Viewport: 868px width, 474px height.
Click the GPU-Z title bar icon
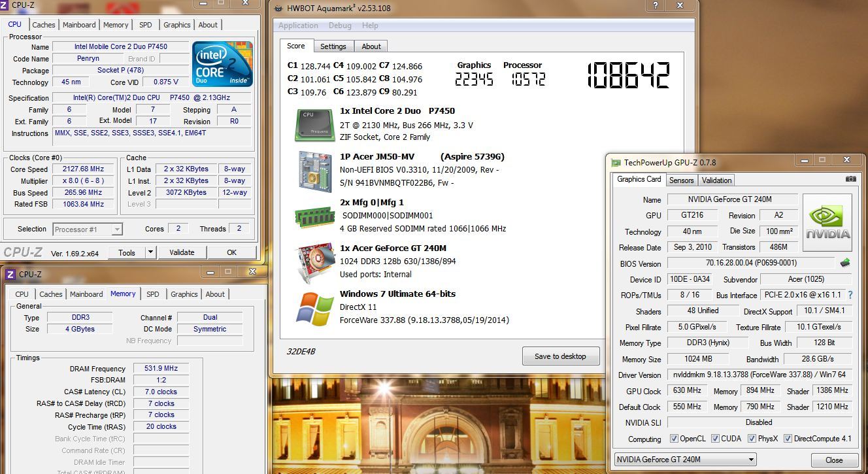pos(615,162)
